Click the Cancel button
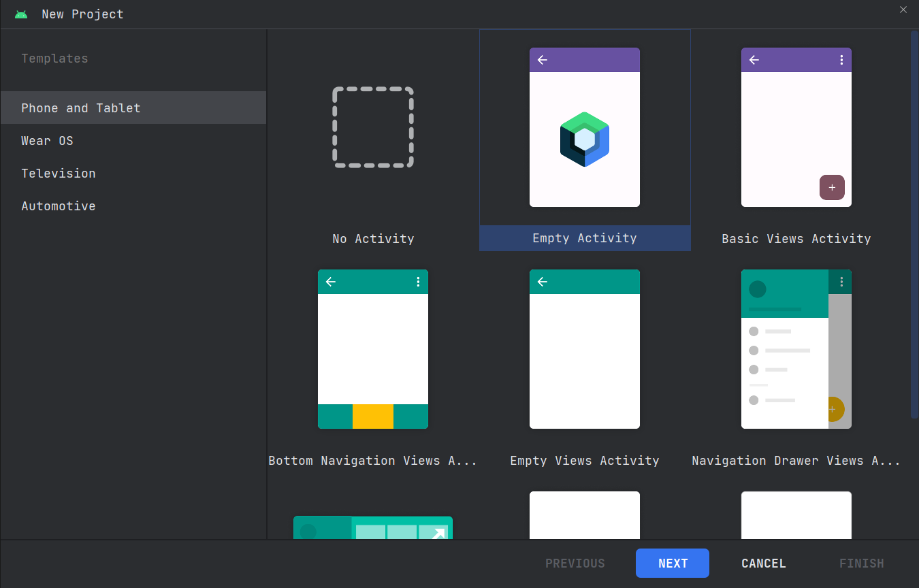The width and height of the screenshot is (919, 588). (764, 563)
